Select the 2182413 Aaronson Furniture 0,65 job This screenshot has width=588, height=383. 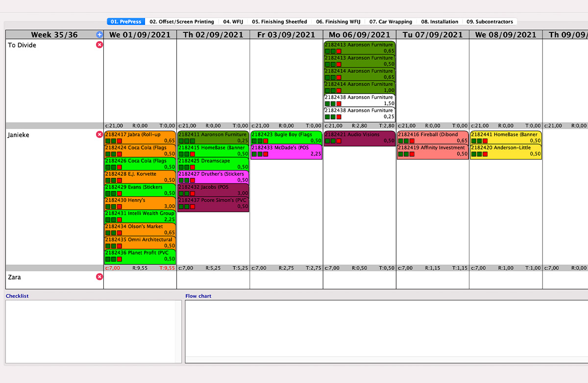click(x=359, y=48)
